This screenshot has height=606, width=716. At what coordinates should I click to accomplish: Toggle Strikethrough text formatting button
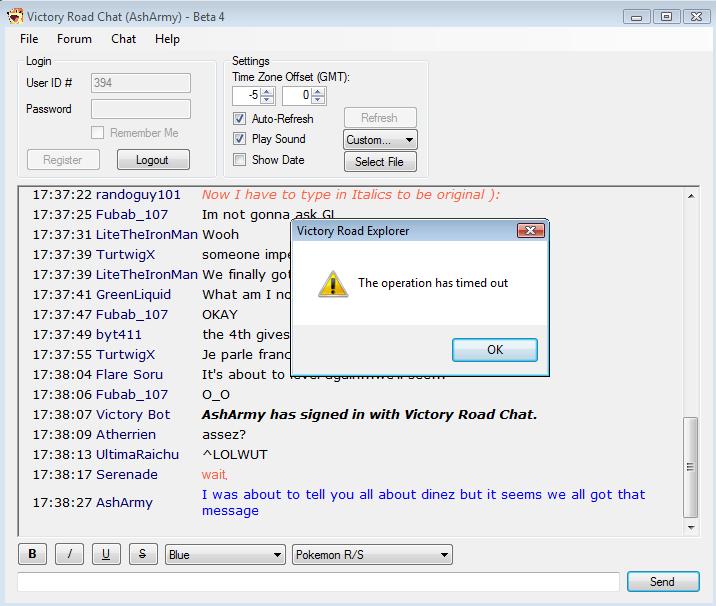tap(143, 554)
